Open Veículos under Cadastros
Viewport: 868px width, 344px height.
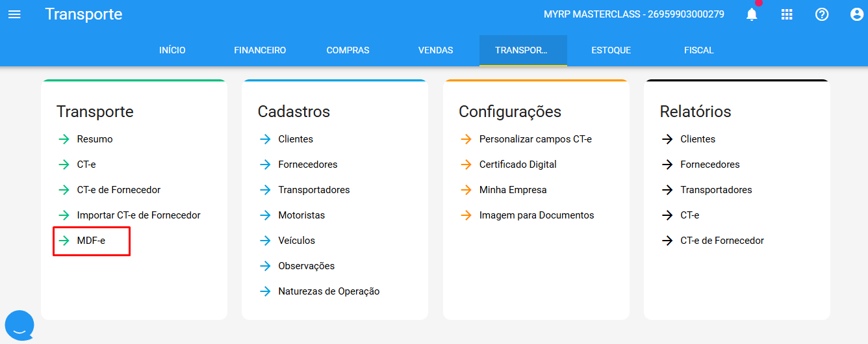pos(296,241)
